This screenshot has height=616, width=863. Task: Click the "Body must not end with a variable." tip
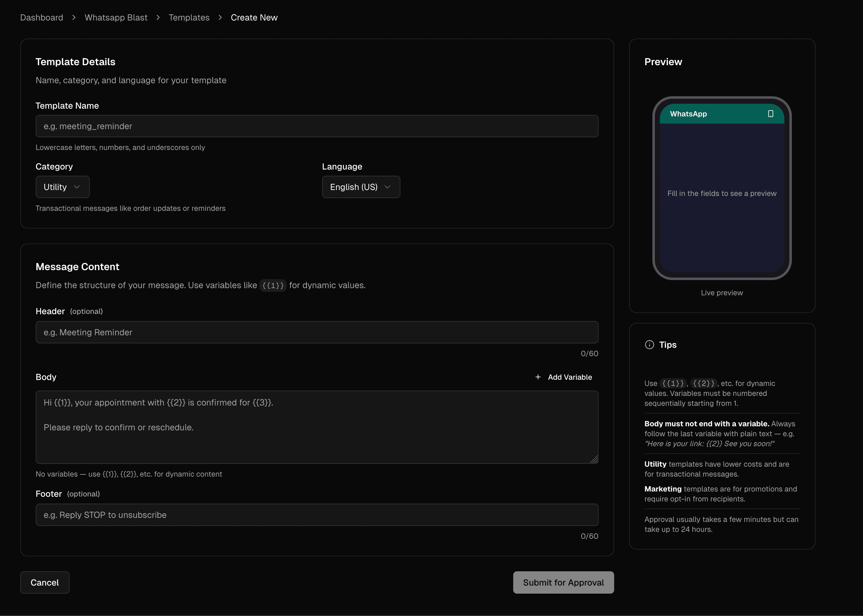(707, 424)
